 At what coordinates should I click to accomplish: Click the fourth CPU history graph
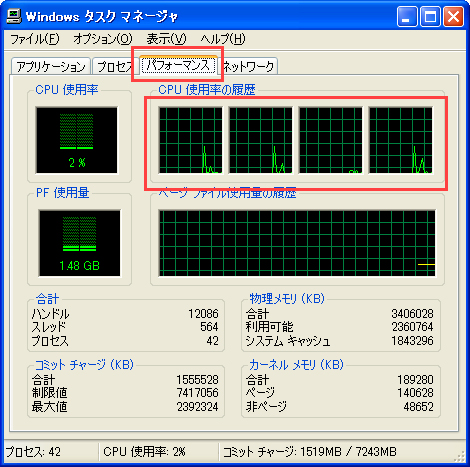pyautogui.click(x=400, y=140)
